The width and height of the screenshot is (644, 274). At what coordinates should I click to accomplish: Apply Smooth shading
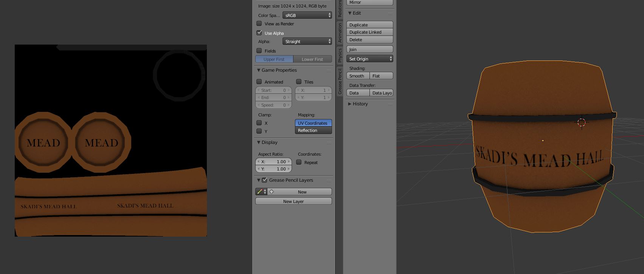358,76
